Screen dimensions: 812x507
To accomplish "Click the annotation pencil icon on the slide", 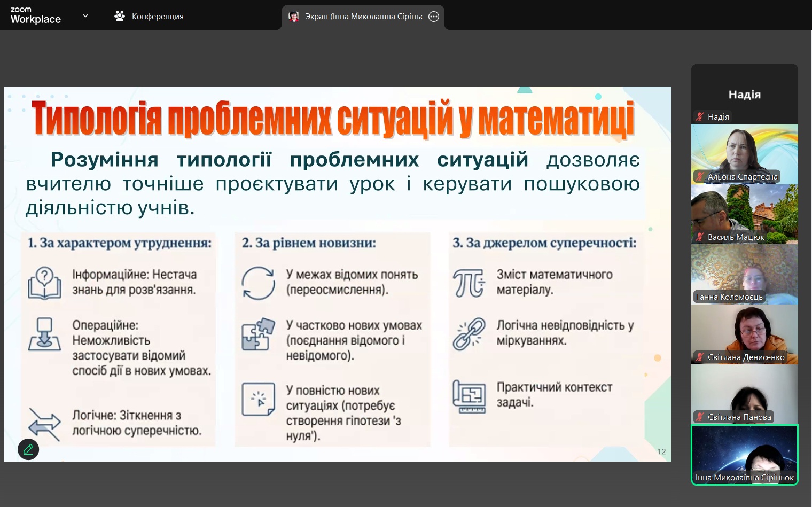I will pos(28,449).
